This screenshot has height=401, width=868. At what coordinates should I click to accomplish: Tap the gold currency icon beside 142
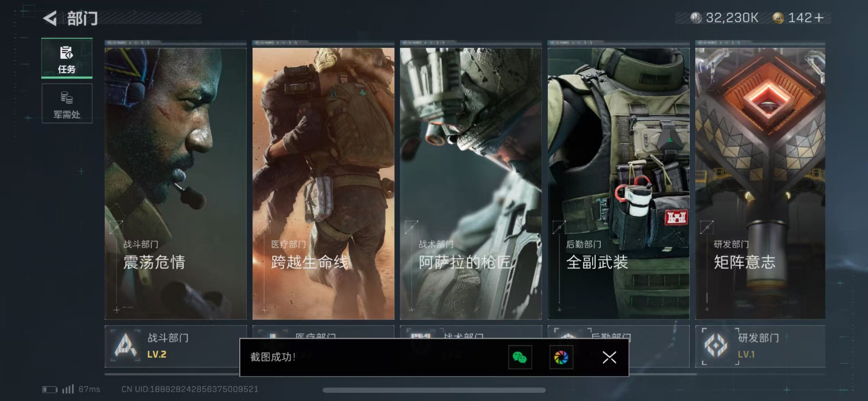(x=778, y=18)
